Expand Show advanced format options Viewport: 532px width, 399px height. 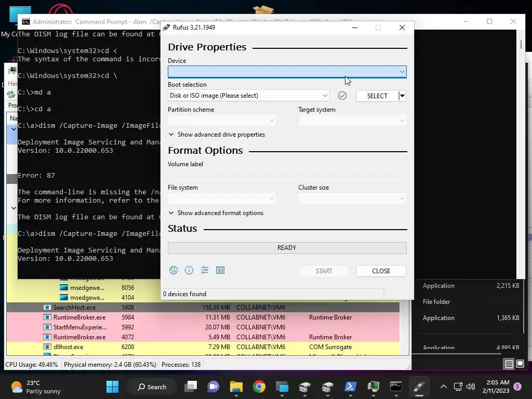click(216, 212)
